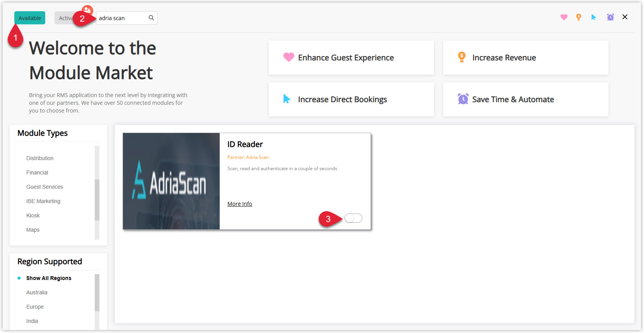Image resolution: width=644 pixels, height=333 pixels.
Task: Select the Europe region
Action: [x=35, y=307]
